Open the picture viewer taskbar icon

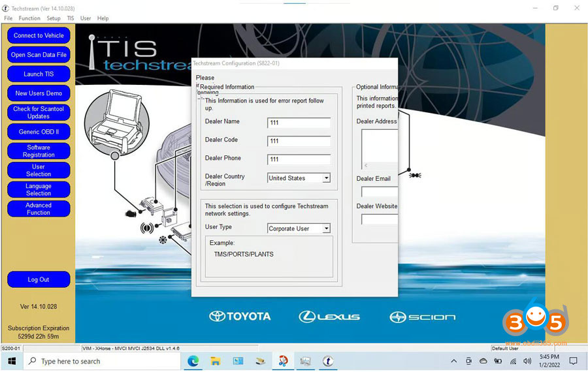[306, 361]
